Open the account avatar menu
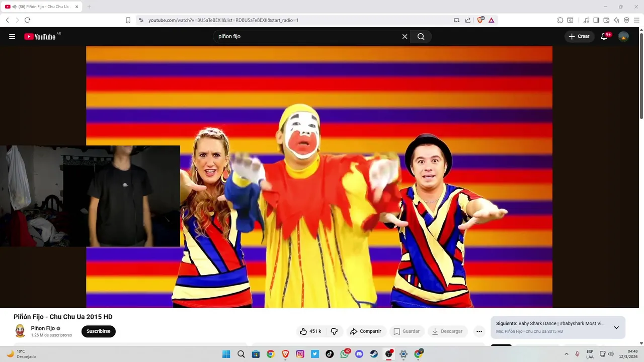The image size is (644, 362). click(623, 36)
